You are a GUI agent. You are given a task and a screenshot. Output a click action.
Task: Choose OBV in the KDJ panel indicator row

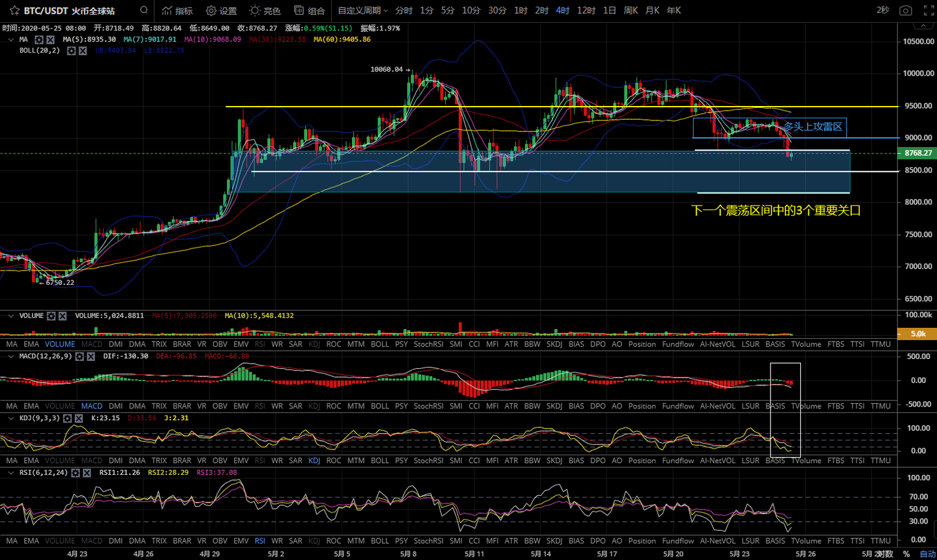[220, 460]
